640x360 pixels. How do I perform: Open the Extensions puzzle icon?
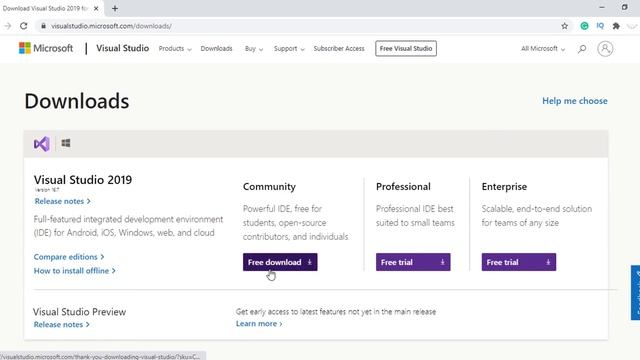(616, 26)
